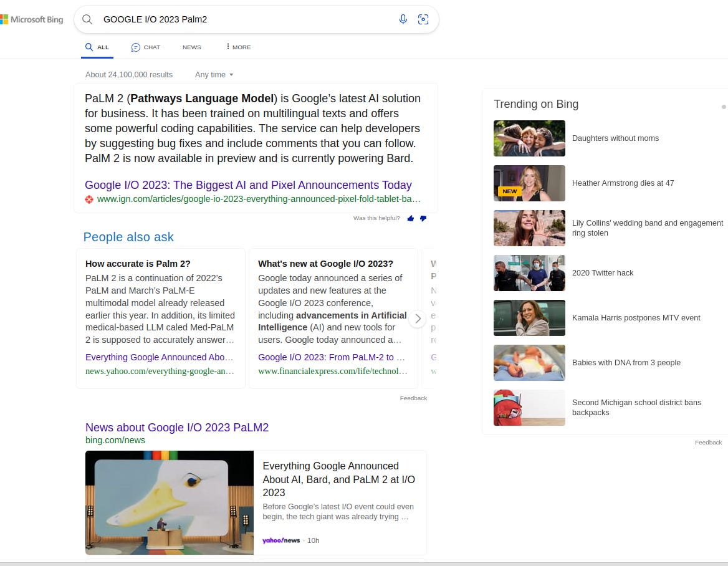
Task: Click the red backpack trending thumbnail
Action: pyautogui.click(x=529, y=408)
